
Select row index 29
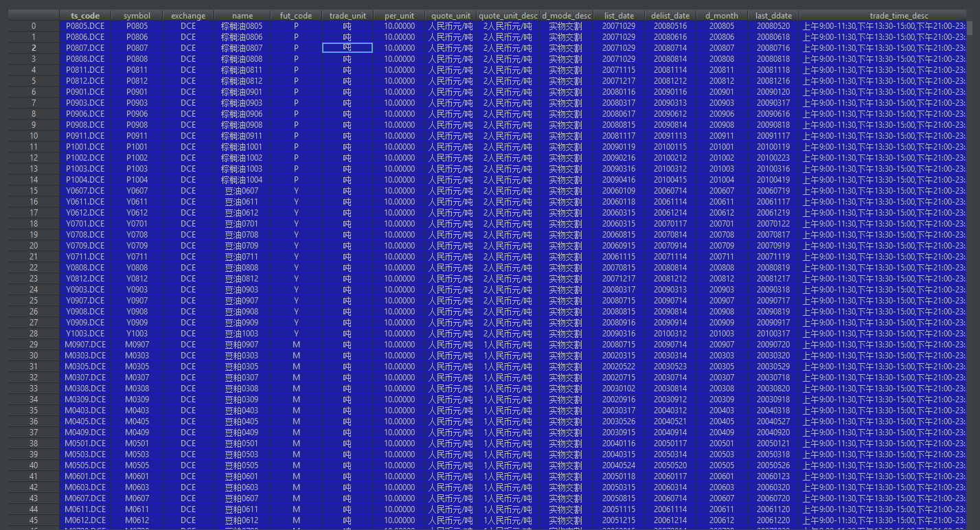(34, 345)
